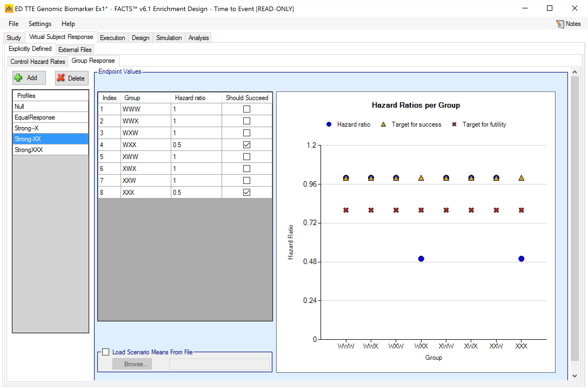Click the hazard ratio cell for group XWW
Viewport: 588px width, 389px height.
tap(196, 157)
